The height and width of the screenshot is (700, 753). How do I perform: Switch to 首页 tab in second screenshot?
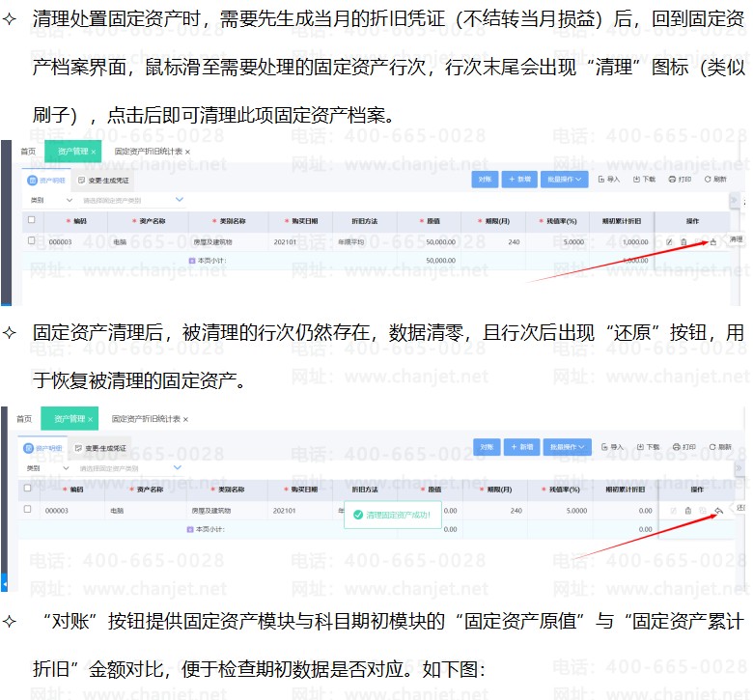click(x=24, y=419)
